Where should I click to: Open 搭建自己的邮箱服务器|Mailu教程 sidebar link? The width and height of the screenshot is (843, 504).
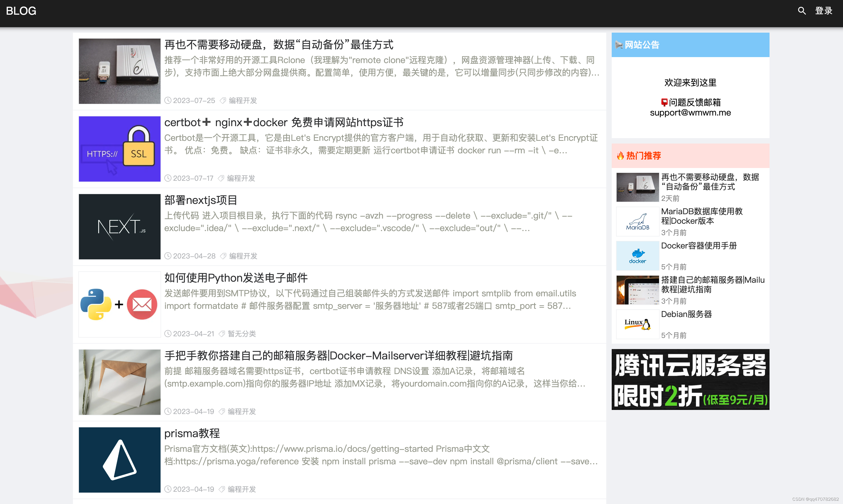click(713, 285)
